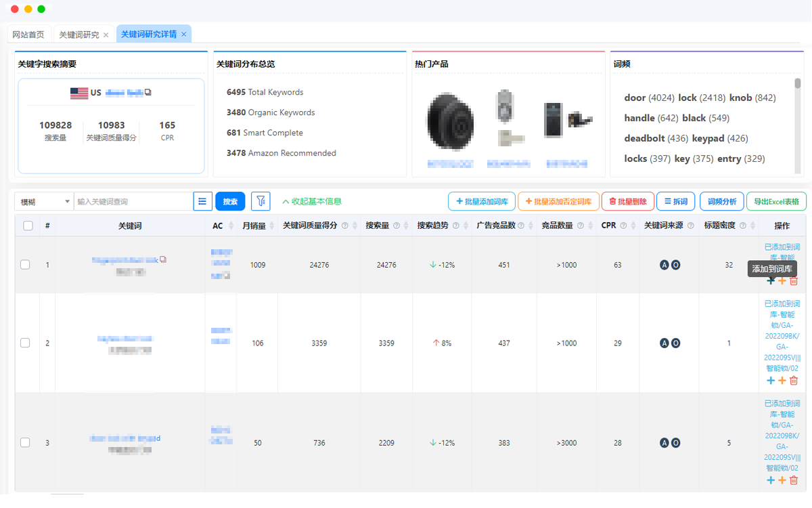This screenshot has width=812, height=508.
Task: Collapse the panel via 收起基本信息
Action: [312, 201]
